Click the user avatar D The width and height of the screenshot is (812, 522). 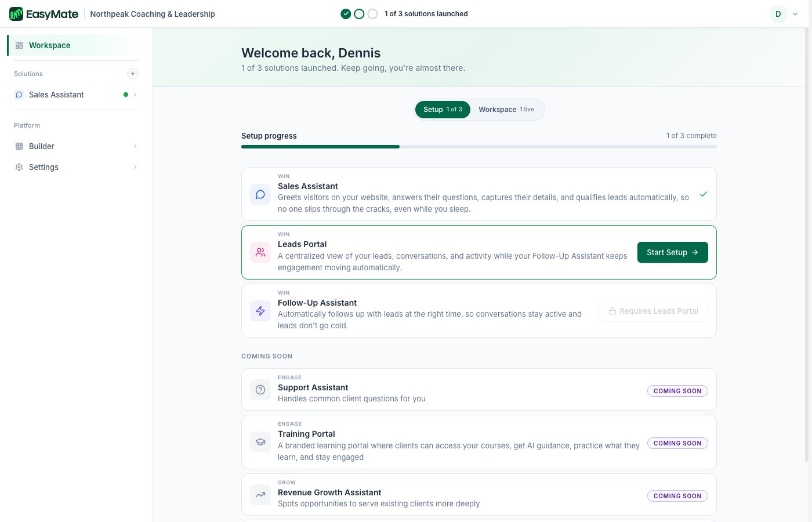[778, 14]
